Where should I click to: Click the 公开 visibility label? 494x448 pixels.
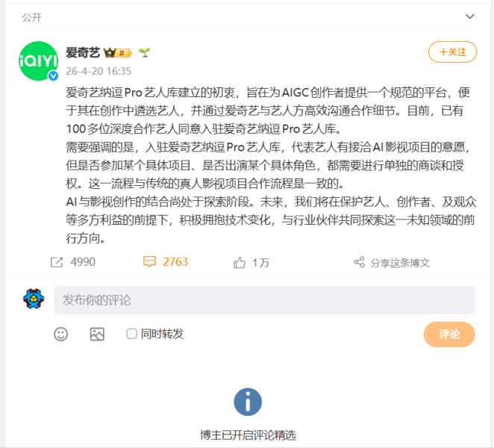tap(31, 17)
